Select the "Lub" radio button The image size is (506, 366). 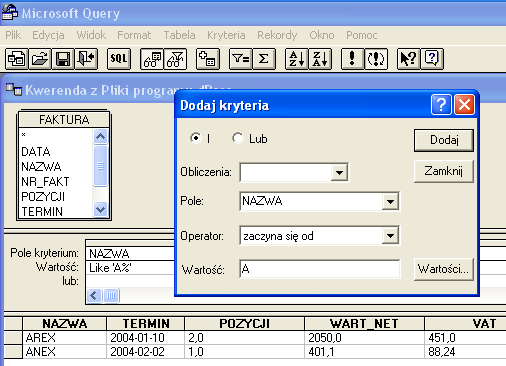tap(238, 138)
